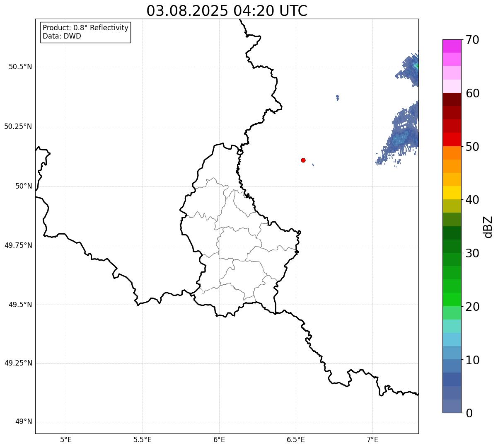Click the colorbar tick label 0

pos(469,413)
